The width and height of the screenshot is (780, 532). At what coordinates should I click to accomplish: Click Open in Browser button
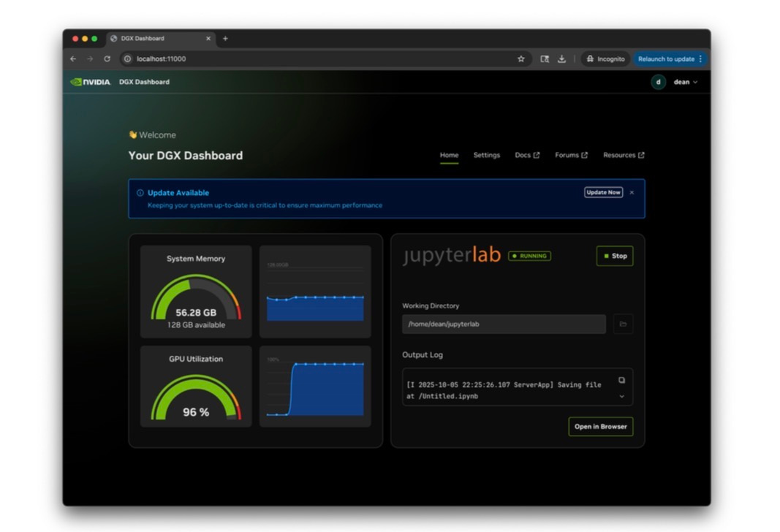601,427
